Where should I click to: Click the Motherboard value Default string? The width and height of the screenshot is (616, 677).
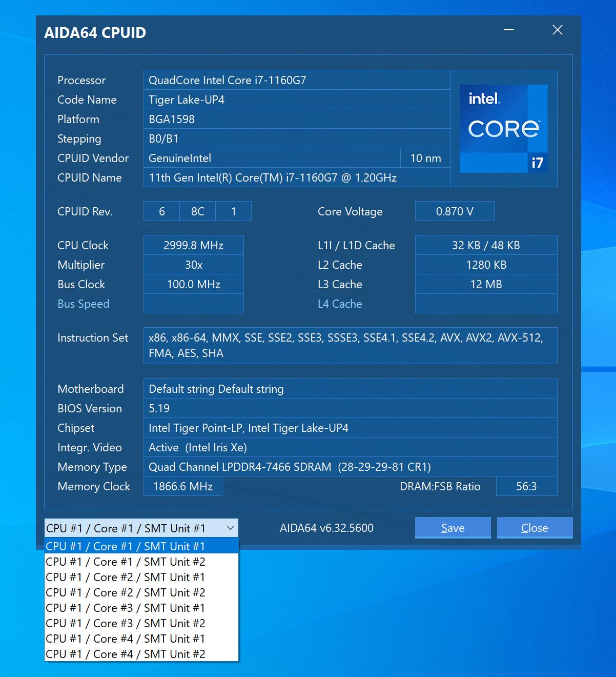[x=351, y=389]
